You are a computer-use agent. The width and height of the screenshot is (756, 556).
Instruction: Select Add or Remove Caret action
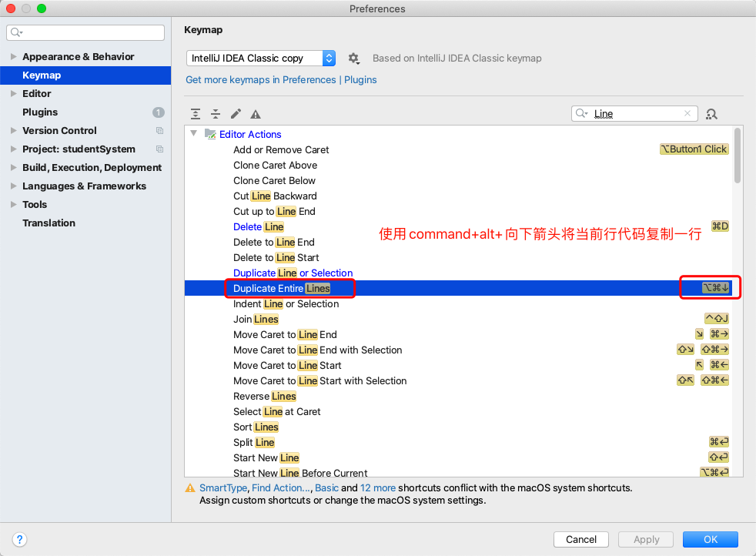tap(281, 150)
